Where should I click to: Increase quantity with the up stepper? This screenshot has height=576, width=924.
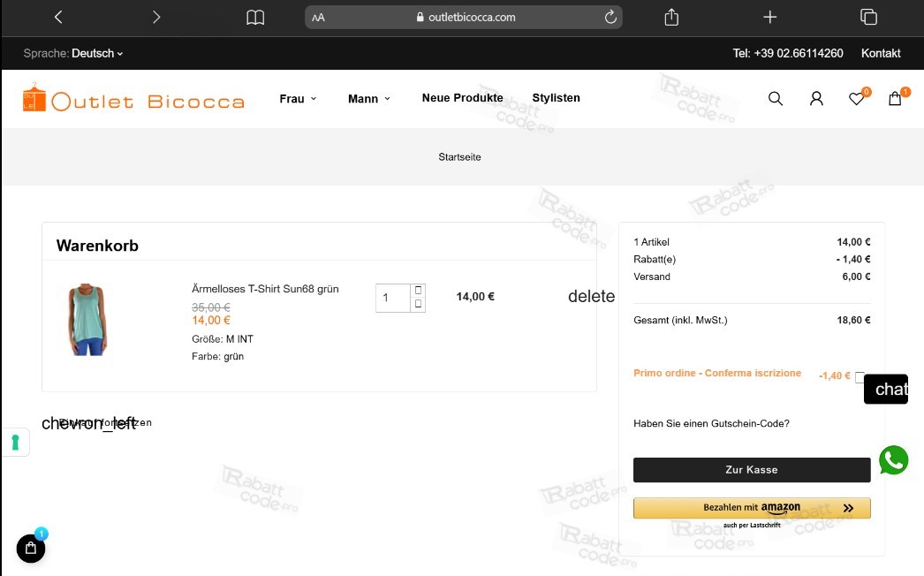click(418, 290)
